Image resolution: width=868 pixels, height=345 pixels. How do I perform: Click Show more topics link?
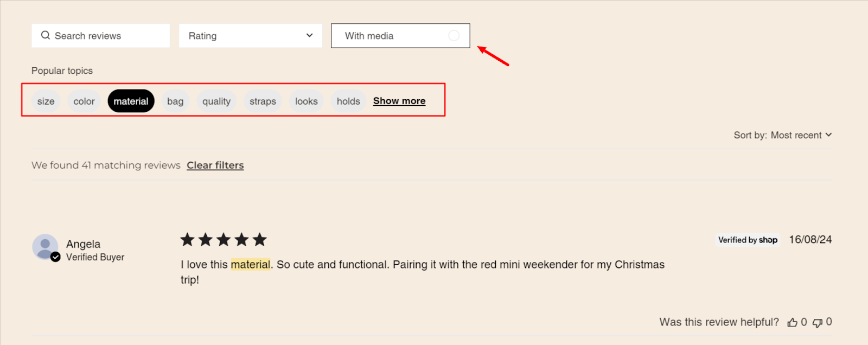pos(399,101)
